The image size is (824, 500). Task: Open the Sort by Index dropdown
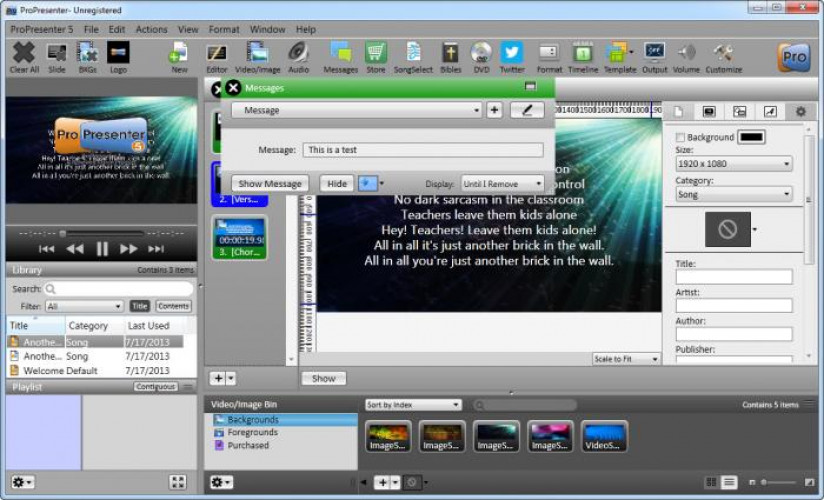tap(413, 404)
